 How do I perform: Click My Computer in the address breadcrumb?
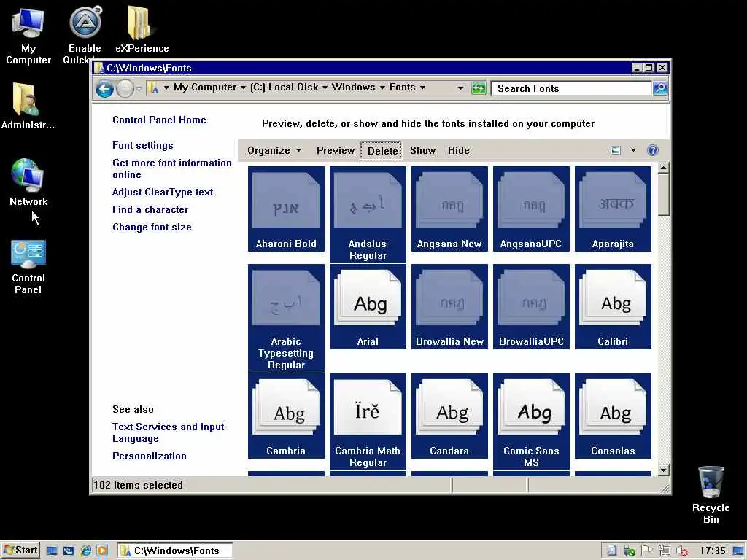(205, 87)
